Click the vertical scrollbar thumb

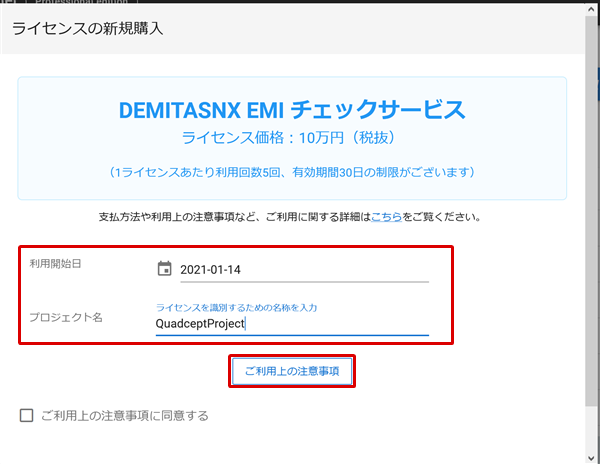point(591,212)
